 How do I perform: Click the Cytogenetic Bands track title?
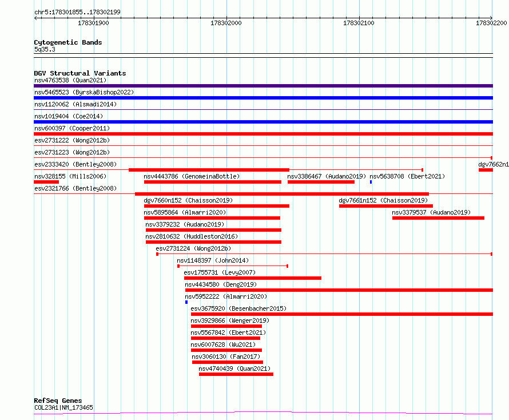68,42
